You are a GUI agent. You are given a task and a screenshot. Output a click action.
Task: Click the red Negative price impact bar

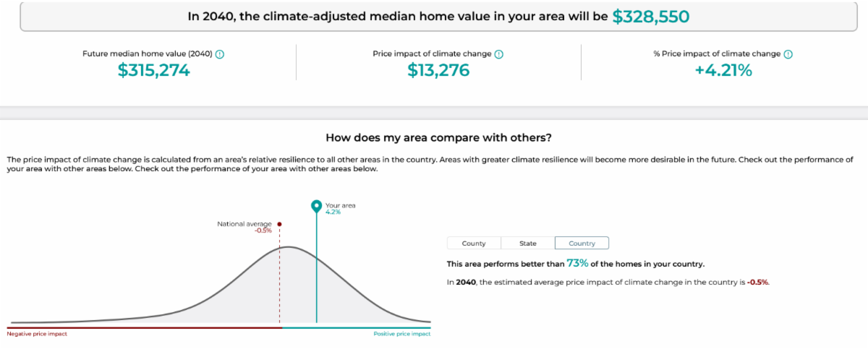pyautogui.click(x=145, y=327)
